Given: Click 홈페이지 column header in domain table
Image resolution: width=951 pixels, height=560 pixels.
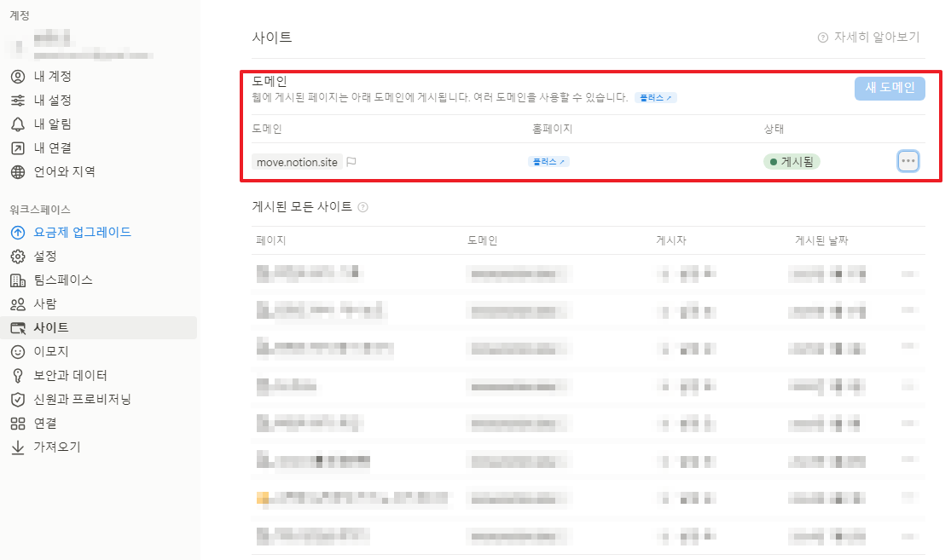Looking at the screenshot, I should pyautogui.click(x=553, y=129).
